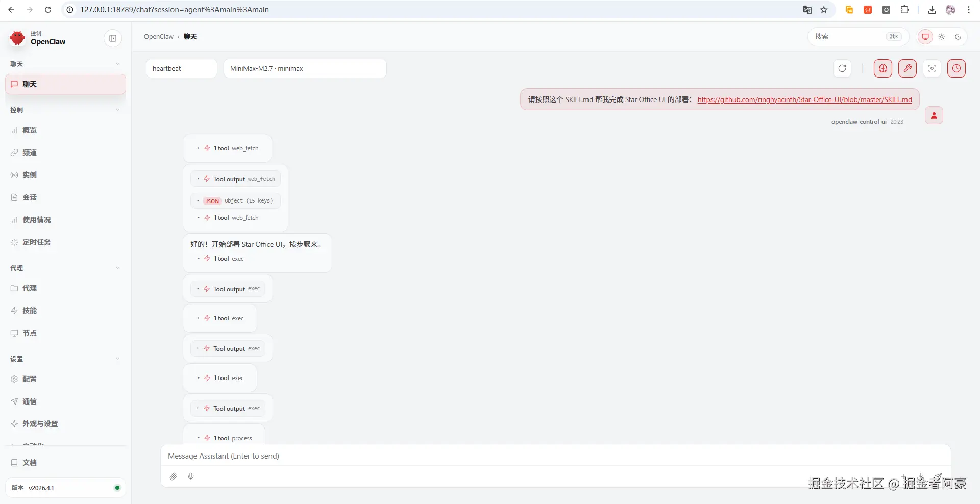Screen dimensions: 980x504
Task: Open 外观与设置 appearance settings
Action: 65,424
